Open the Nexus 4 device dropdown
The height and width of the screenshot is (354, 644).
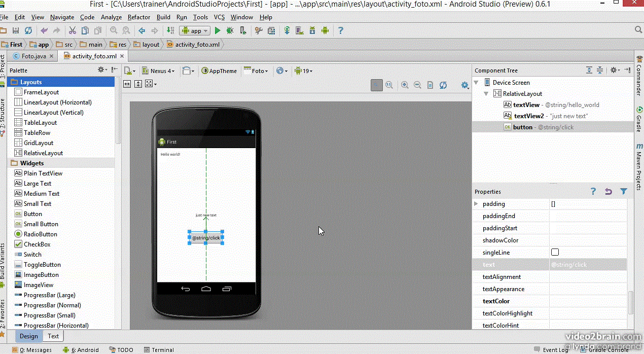(x=159, y=70)
